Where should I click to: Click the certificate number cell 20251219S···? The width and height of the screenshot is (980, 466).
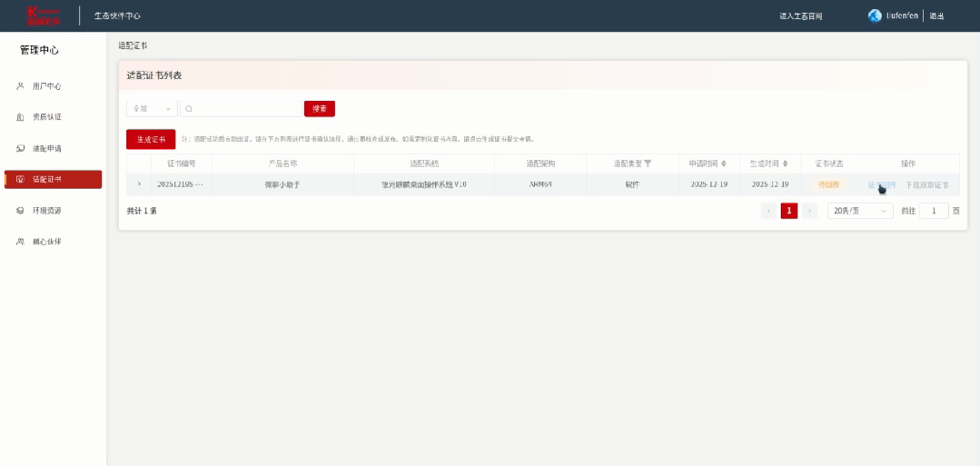182,184
